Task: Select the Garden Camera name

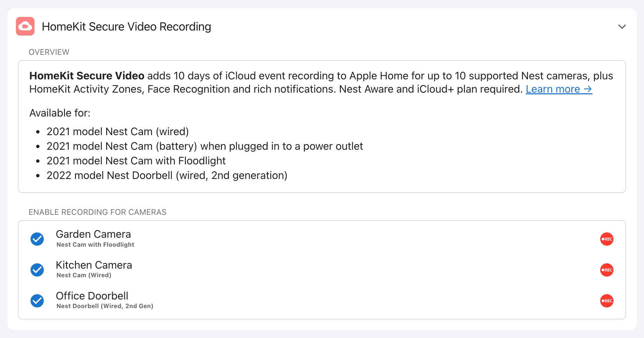Action: (93, 234)
